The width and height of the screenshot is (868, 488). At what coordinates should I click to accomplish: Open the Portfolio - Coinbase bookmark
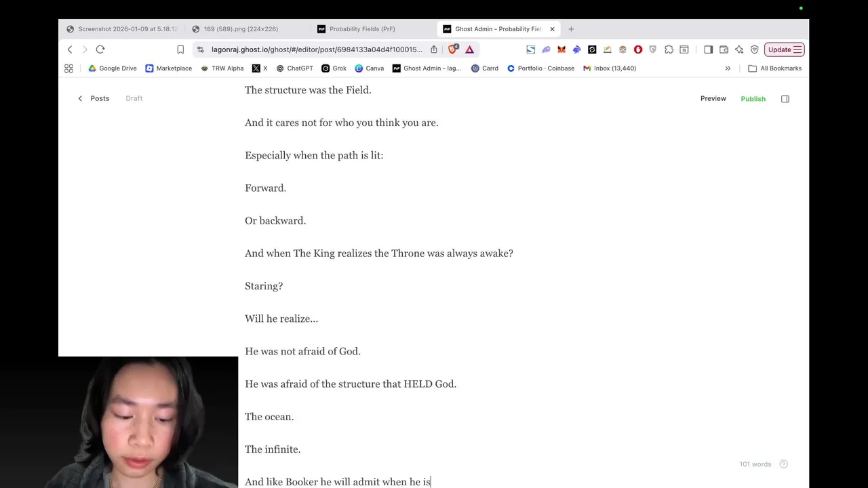(540, 68)
